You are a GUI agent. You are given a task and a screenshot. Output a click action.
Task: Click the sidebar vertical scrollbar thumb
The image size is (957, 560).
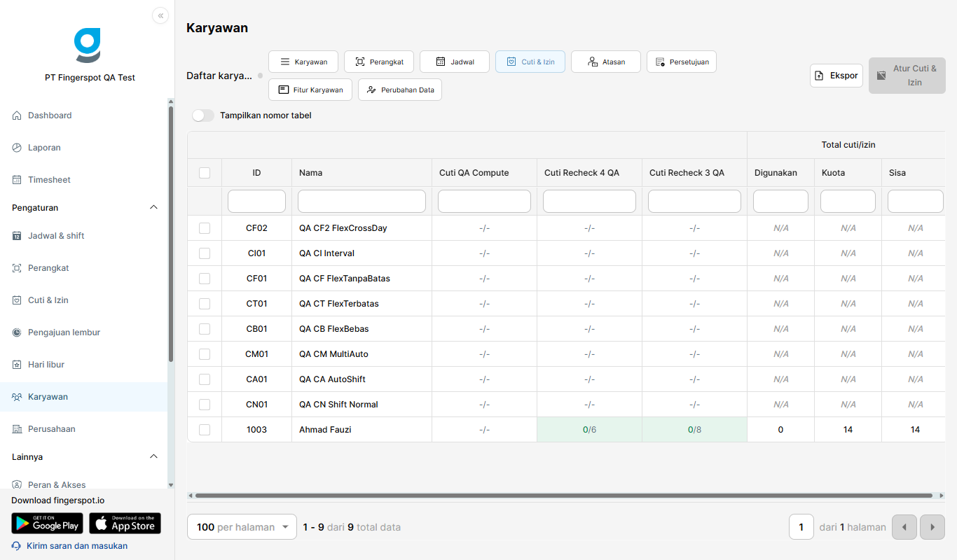point(171,234)
